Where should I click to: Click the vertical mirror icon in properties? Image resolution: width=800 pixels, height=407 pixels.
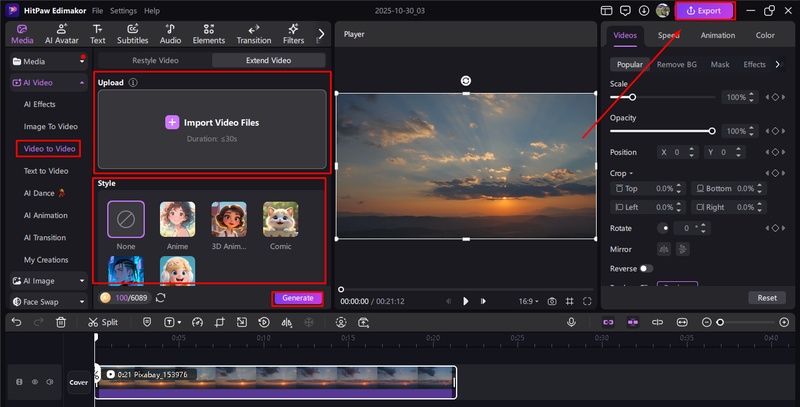coord(682,249)
